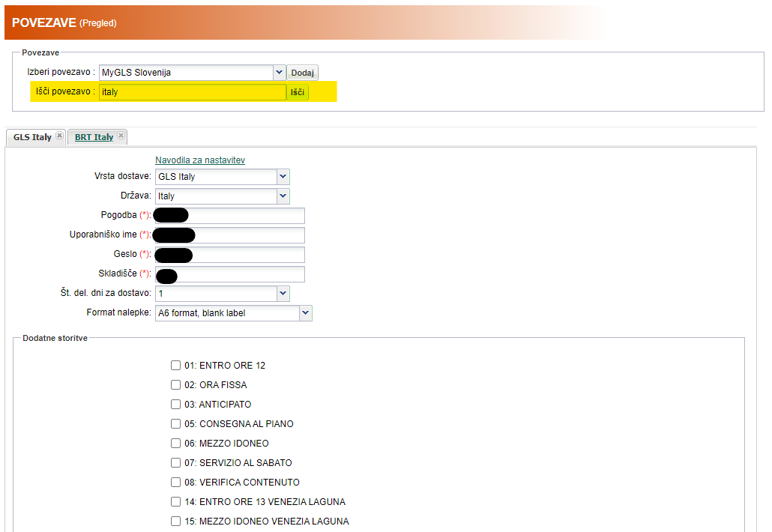Enable 01: ENTRO ORE 12 checkbox
772x532 pixels.
coord(176,365)
